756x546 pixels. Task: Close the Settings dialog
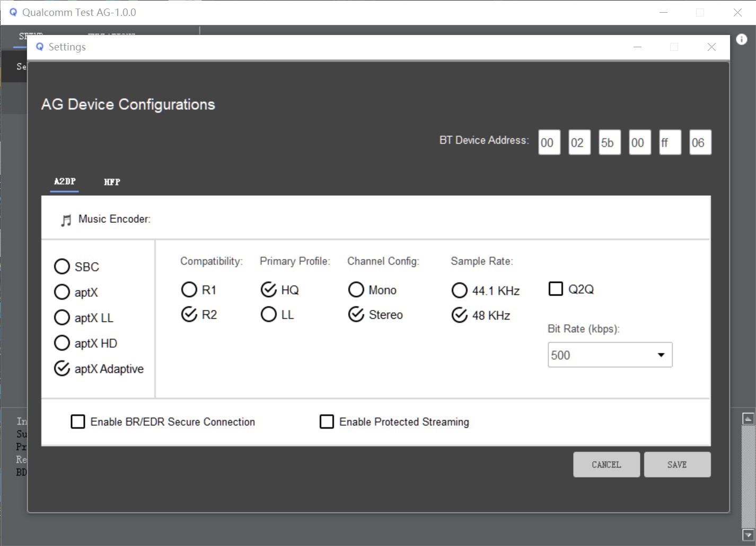pos(711,47)
